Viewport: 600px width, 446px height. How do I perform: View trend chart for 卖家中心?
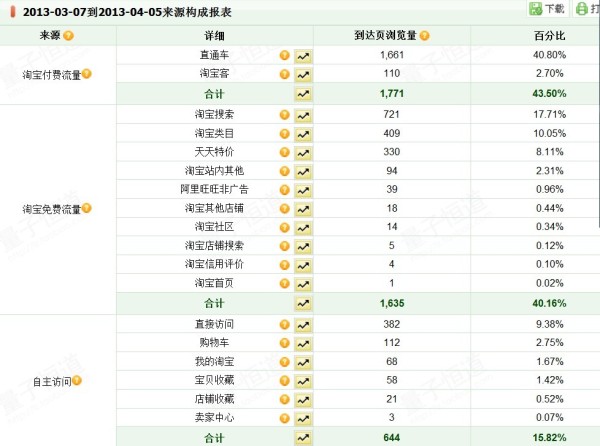tap(303, 418)
